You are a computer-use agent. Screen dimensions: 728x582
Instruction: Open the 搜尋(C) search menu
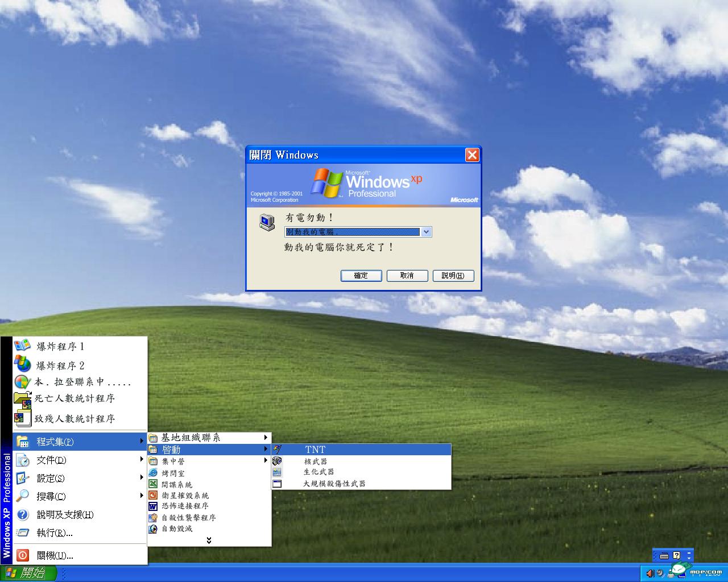coord(80,496)
